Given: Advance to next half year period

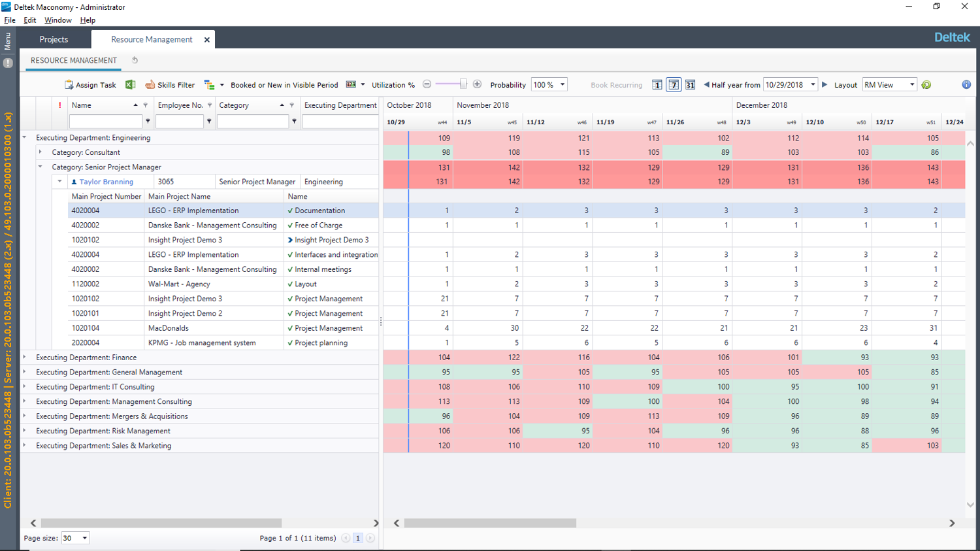Looking at the screenshot, I should [825, 84].
